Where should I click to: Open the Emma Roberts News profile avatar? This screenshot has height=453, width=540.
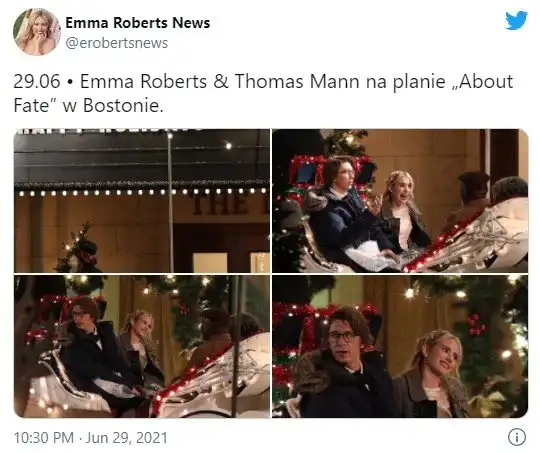(37, 32)
